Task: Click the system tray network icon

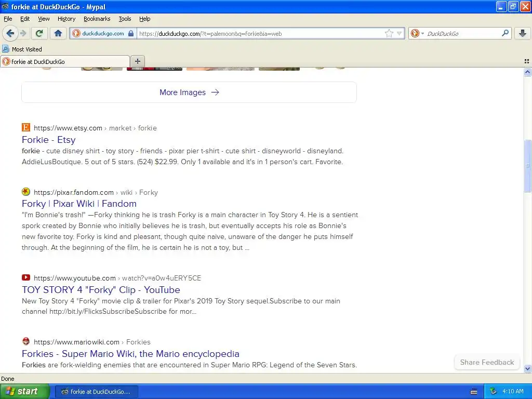Action: coord(494,391)
